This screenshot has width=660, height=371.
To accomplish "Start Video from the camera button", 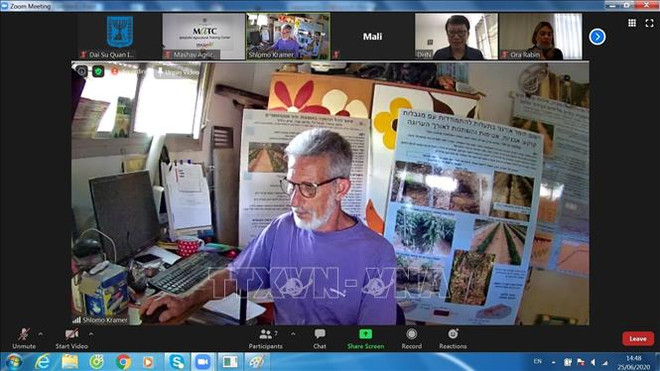I will pyautogui.click(x=72, y=338).
